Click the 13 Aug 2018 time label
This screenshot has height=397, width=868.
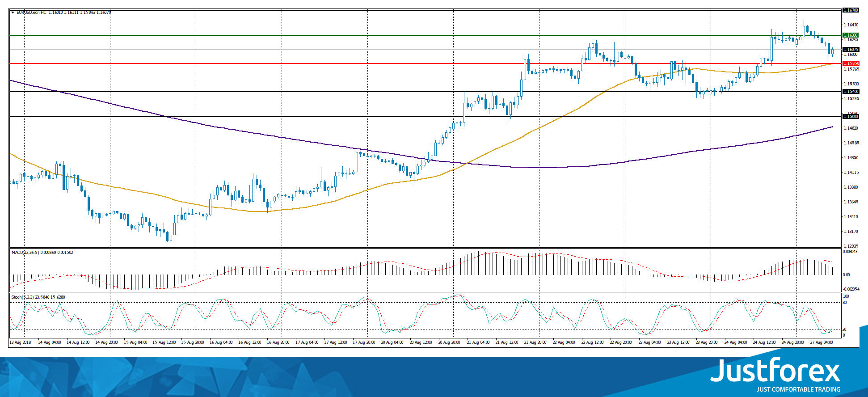click(20, 342)
